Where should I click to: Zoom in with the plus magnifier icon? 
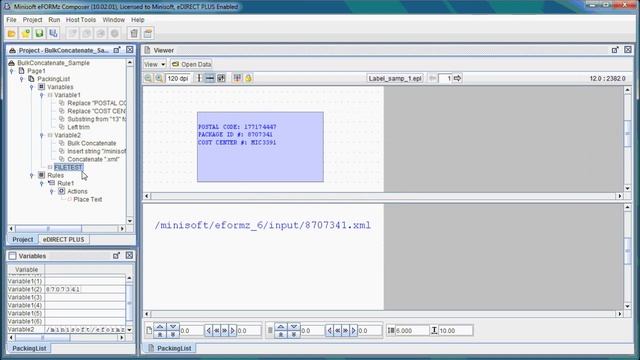pos(159,78)
